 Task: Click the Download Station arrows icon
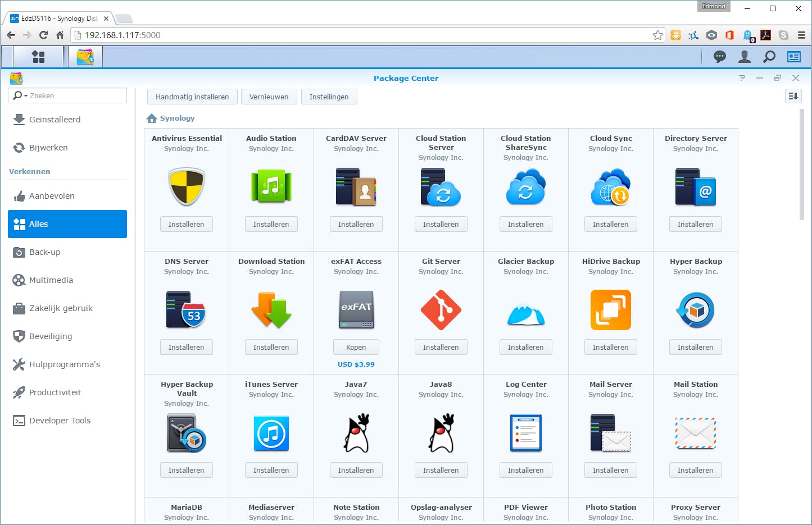271,310
